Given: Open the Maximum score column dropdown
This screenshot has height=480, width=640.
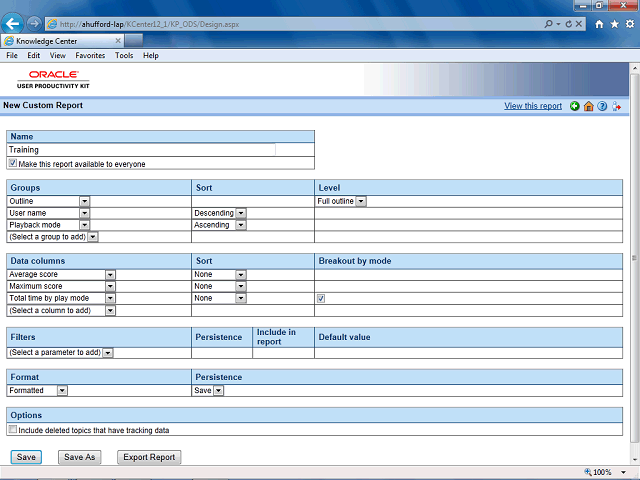Looking at the screenshot, I should (110, 287).
